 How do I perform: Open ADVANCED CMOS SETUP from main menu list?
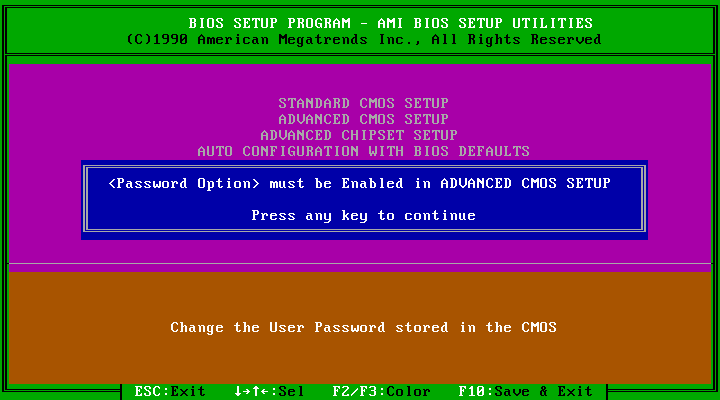click(x=363, y=119)
